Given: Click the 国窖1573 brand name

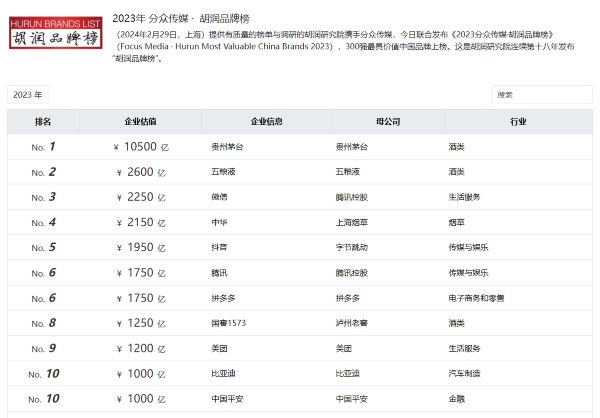Looking at the screenshot, I should click(228, 323).
